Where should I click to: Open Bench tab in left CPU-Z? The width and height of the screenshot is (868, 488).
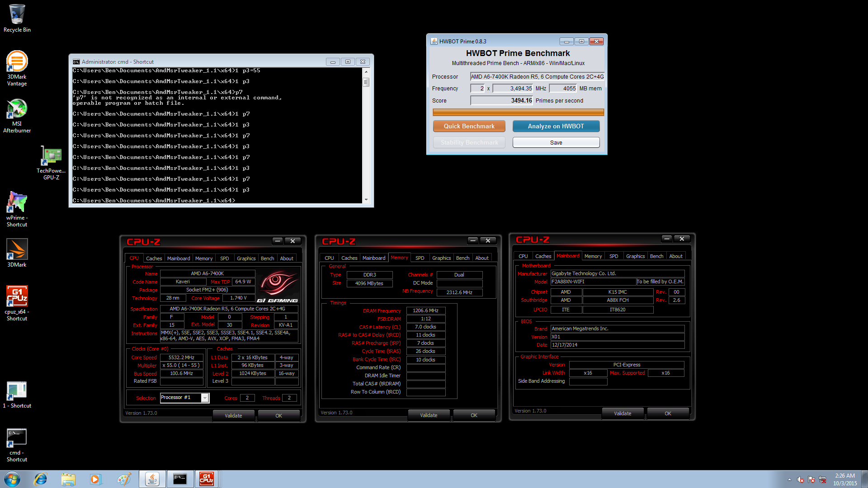tap(267, 258)
